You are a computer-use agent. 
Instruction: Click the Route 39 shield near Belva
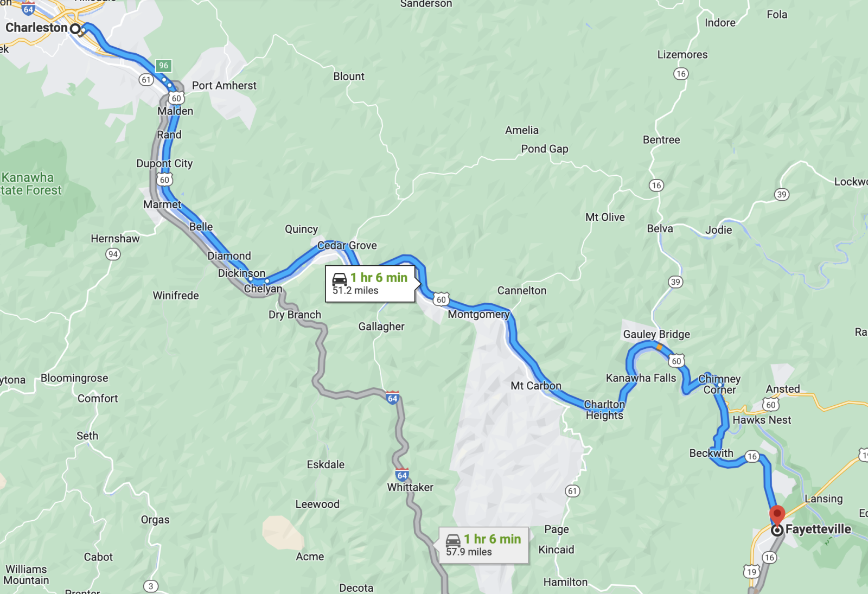pyautogui.click(x=675, y=282)
